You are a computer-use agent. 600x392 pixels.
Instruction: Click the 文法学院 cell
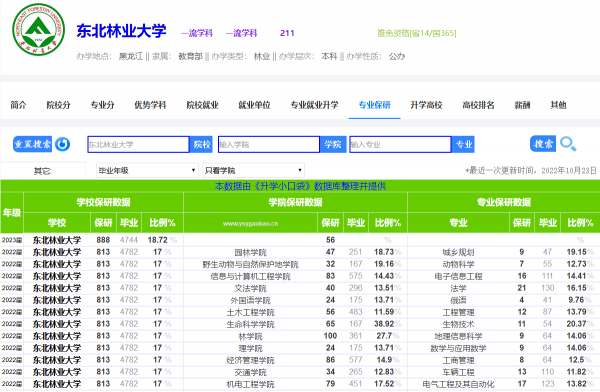coord(250,288)
